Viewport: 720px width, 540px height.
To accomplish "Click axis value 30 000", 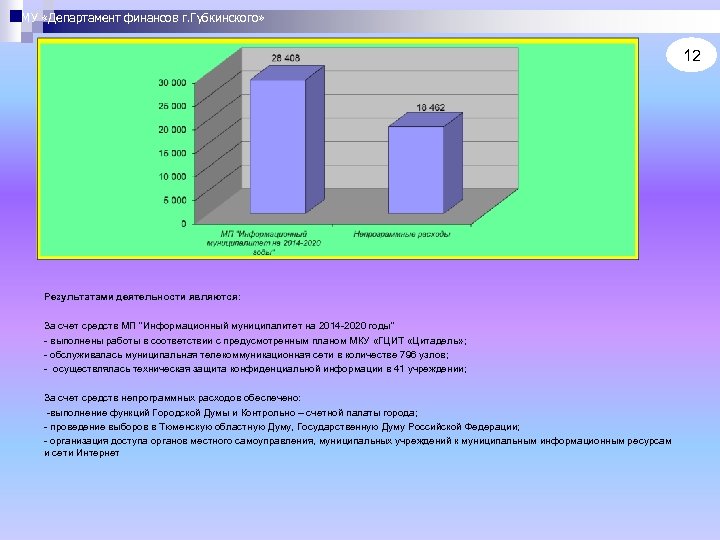I will coord(173,83).
